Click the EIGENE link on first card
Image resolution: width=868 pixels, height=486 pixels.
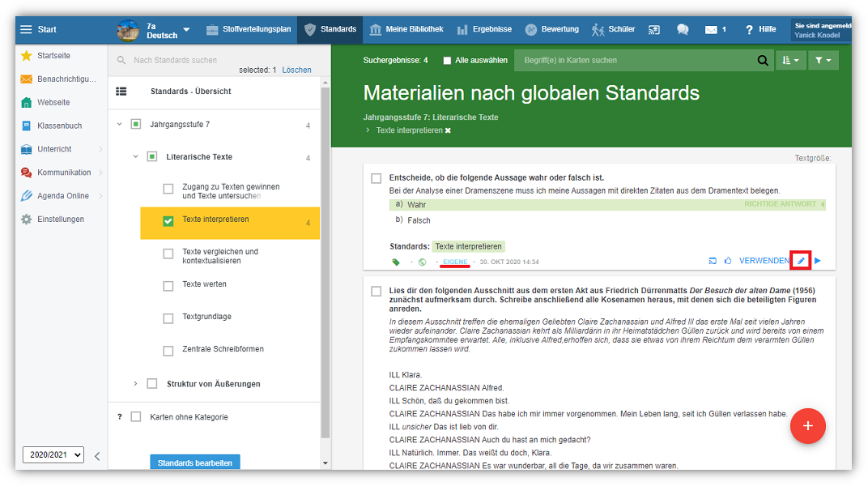coord(455,262)
